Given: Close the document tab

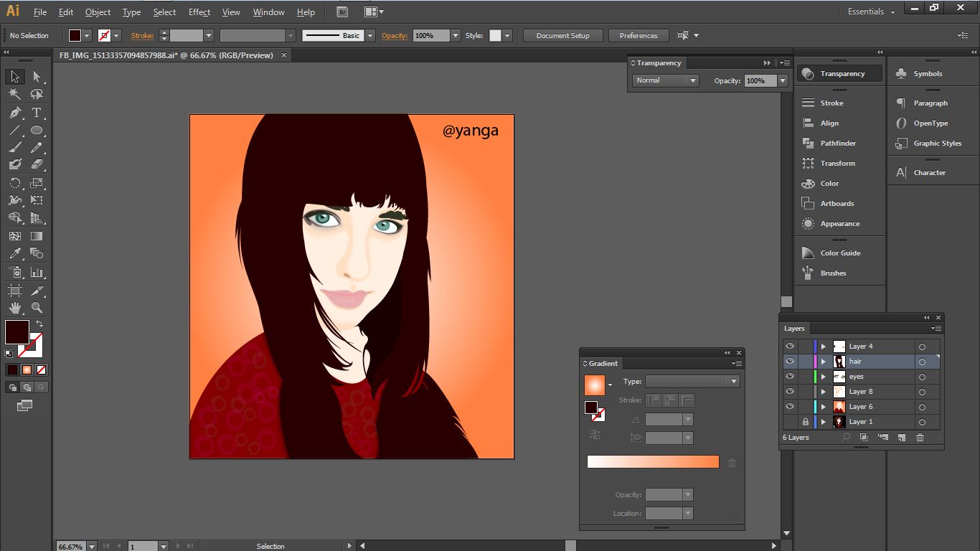Looking at the screenshot, I should 283,55.
